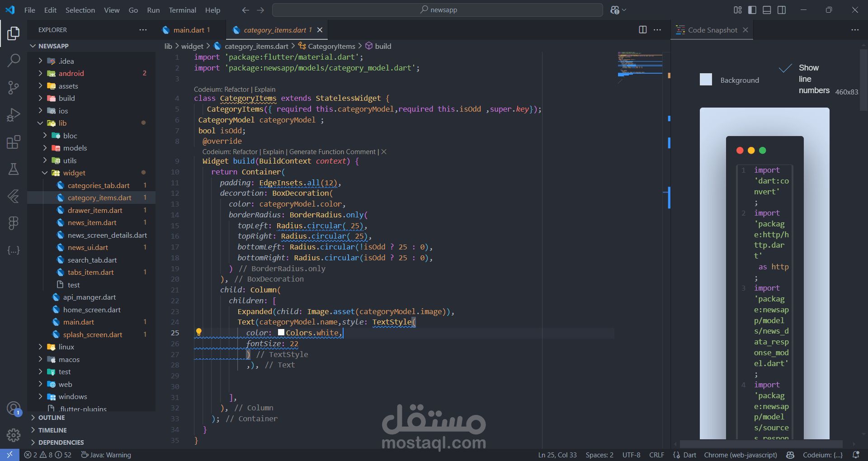Open the Selection menu
Screen dimensions: 868x461
[80, 10]
